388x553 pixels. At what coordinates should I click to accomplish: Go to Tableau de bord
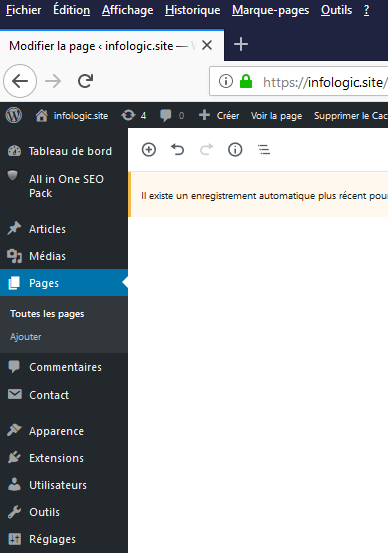[x=64, y=151]
